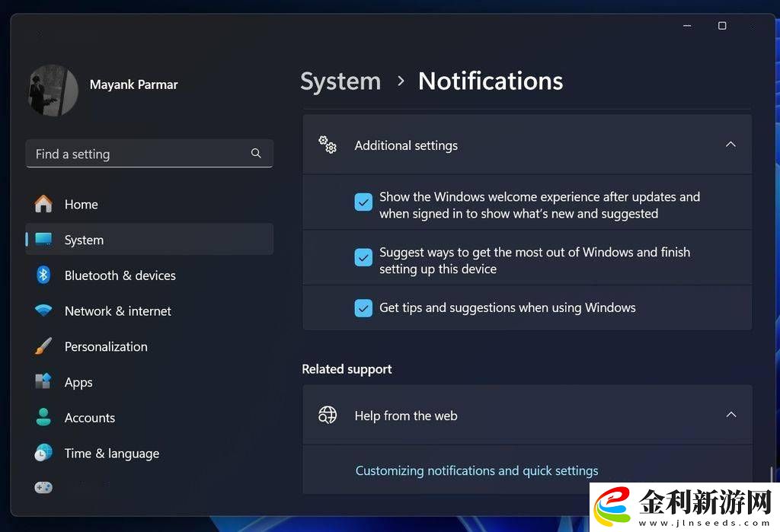Collapse the Help from the web section
This screenshot has height=532, width=780.
tap(730, 415)
